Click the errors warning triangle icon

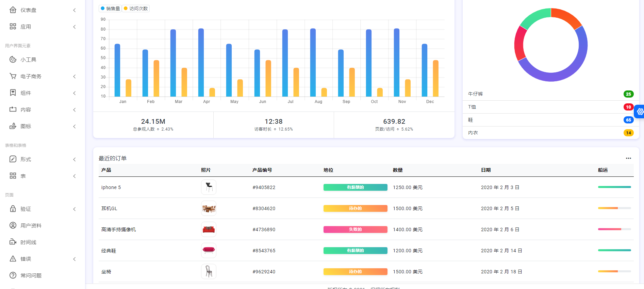point(13,259)
